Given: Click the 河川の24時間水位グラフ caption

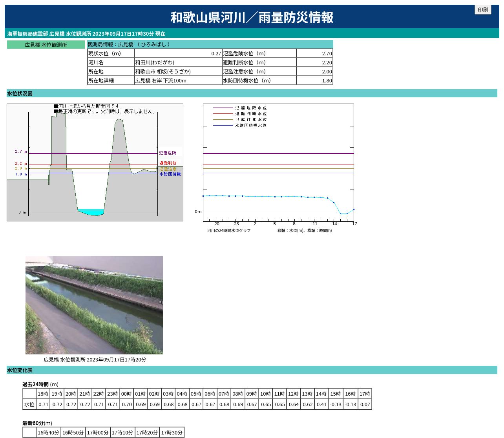Looking at the screenshot, I should pyautogui.click(x=229, y=230).
